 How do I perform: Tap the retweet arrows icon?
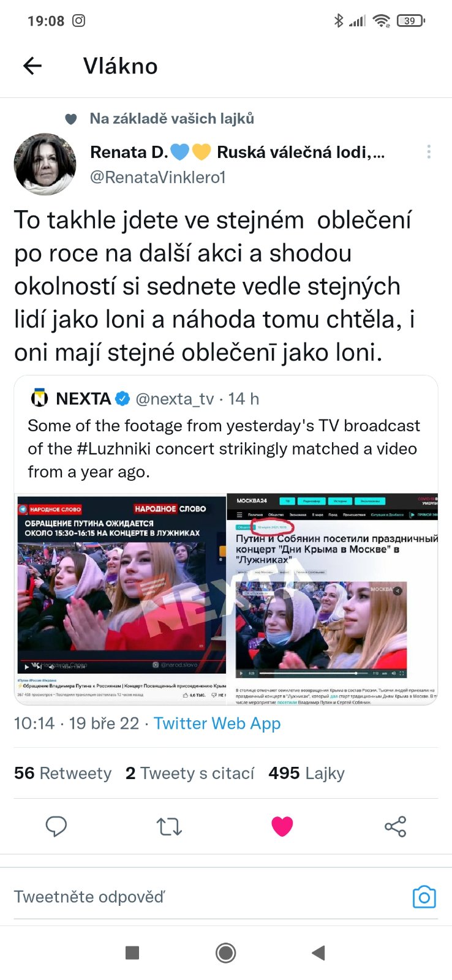(x=169, y=826)
